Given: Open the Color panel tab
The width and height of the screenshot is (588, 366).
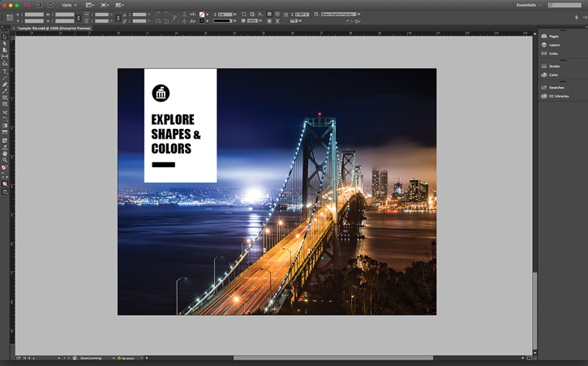Looking at the screenshot, I should (x=553, y=75).
